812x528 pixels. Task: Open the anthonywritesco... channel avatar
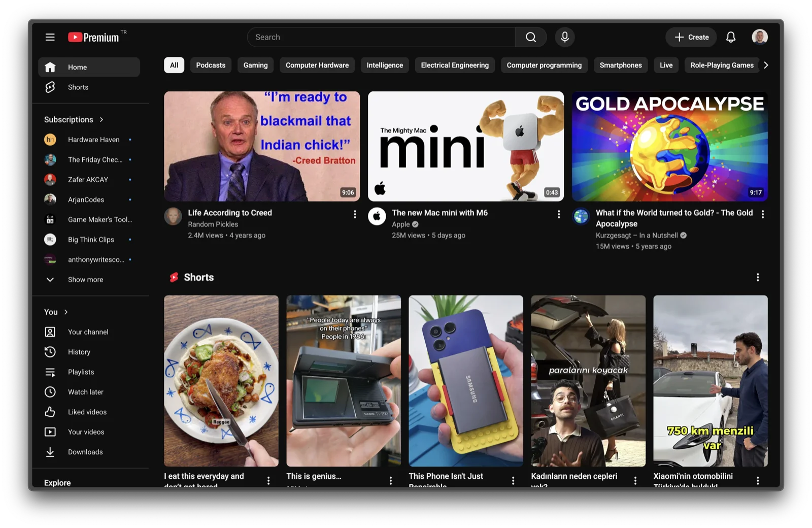click(50, 259)
